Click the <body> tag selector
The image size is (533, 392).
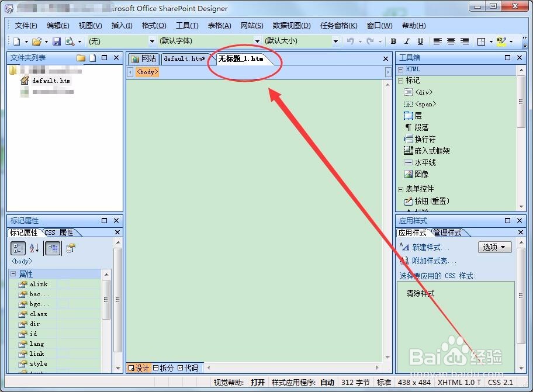pos(147,72)
